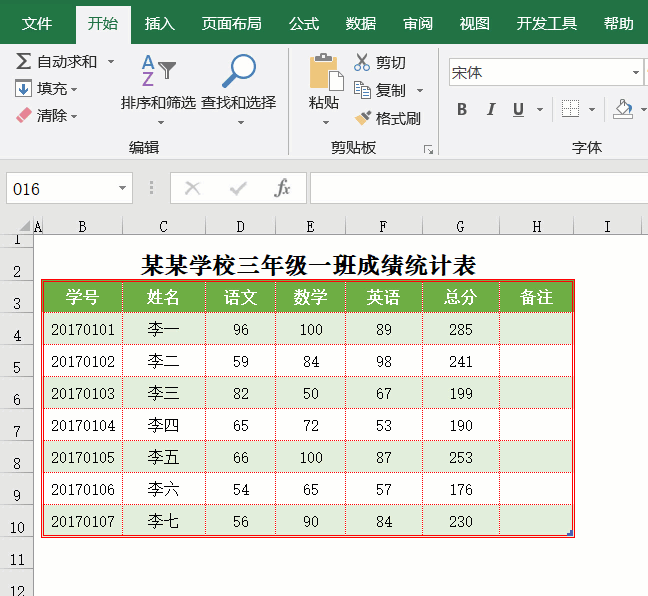Open the font name 宋体 dropdown
The height and width of the screenshot is (596, 648).
636,72
